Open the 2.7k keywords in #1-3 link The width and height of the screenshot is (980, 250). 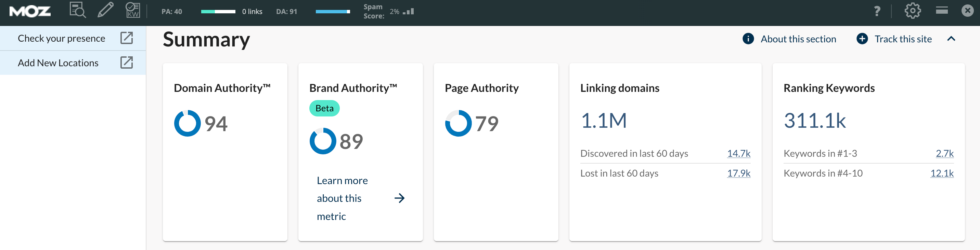point(944,153)
